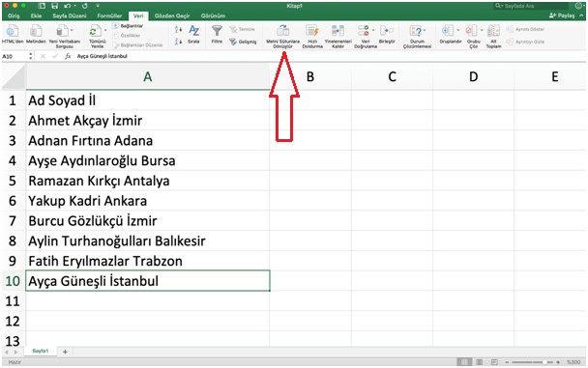Viewport: 588px width, 368px height.
Task: Open Yeni Veritabanı Sorgusu icon
Action: 62,31
